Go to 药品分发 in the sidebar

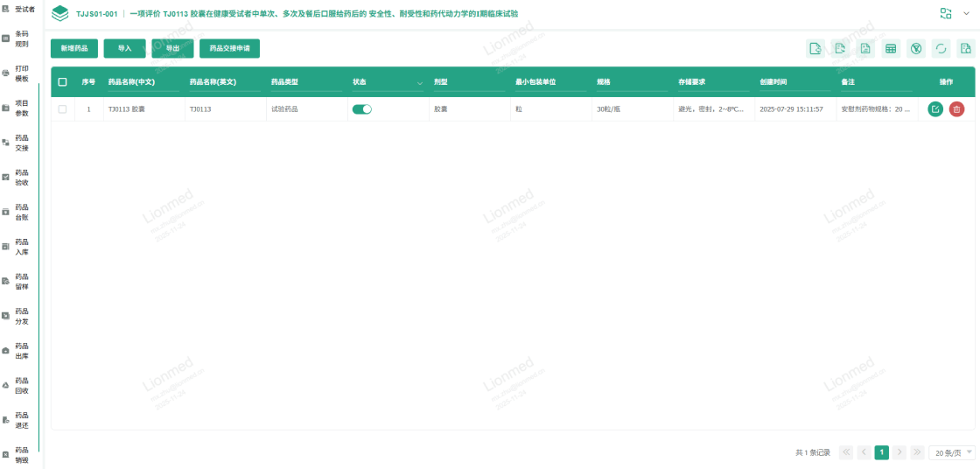point(22,316)
